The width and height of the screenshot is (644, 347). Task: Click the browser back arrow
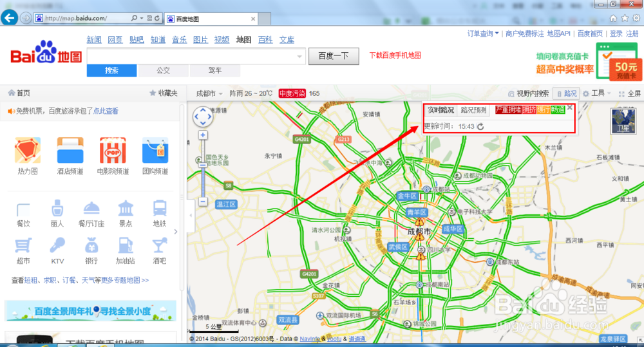[10, 17]
